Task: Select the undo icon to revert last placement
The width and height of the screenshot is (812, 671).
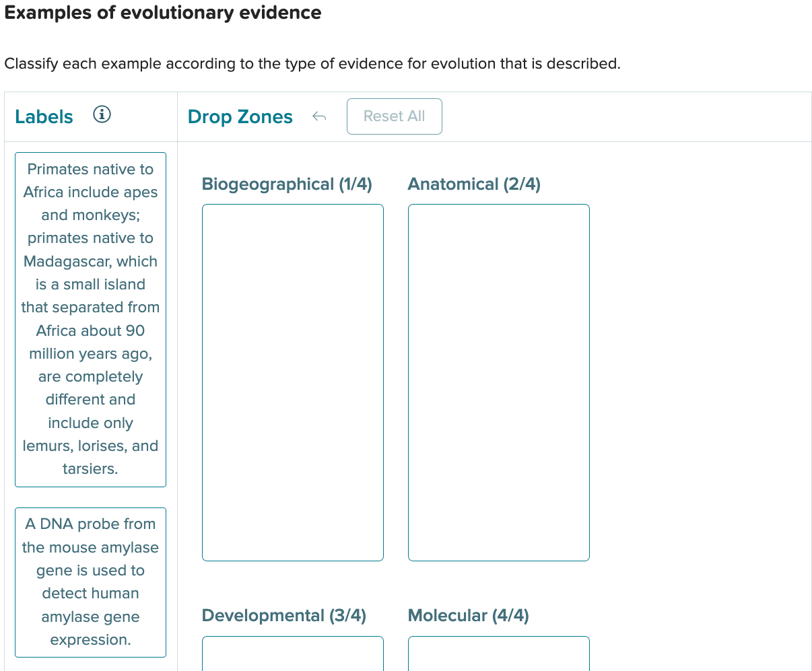Action: tap(318, 116)
